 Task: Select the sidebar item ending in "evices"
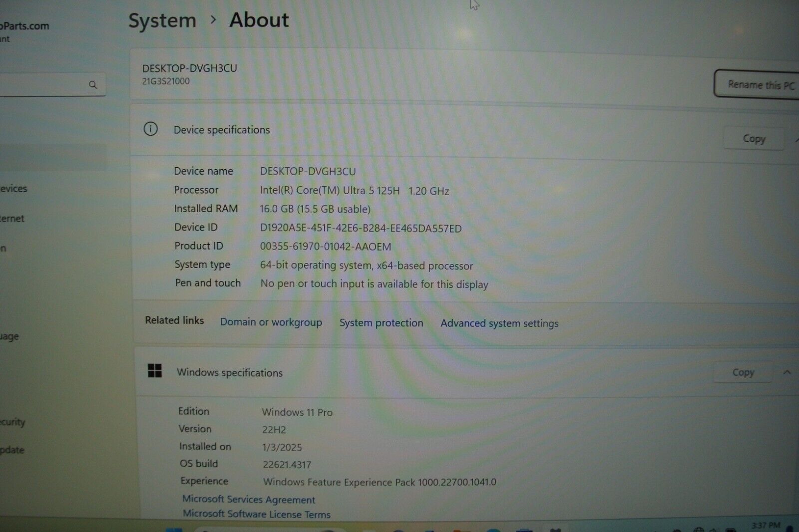13,189
